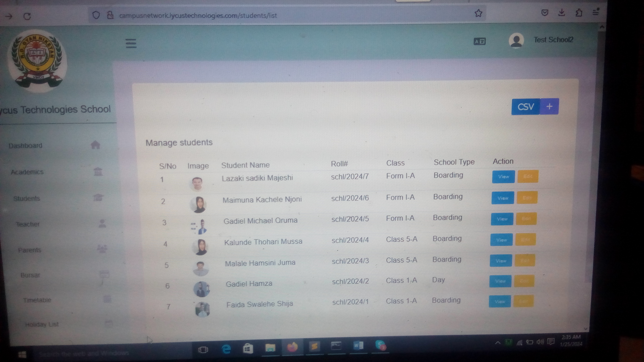Click the hamburger menu toggle icon
The width and height of the screenshot is (644, 362).
pos(131,43)
